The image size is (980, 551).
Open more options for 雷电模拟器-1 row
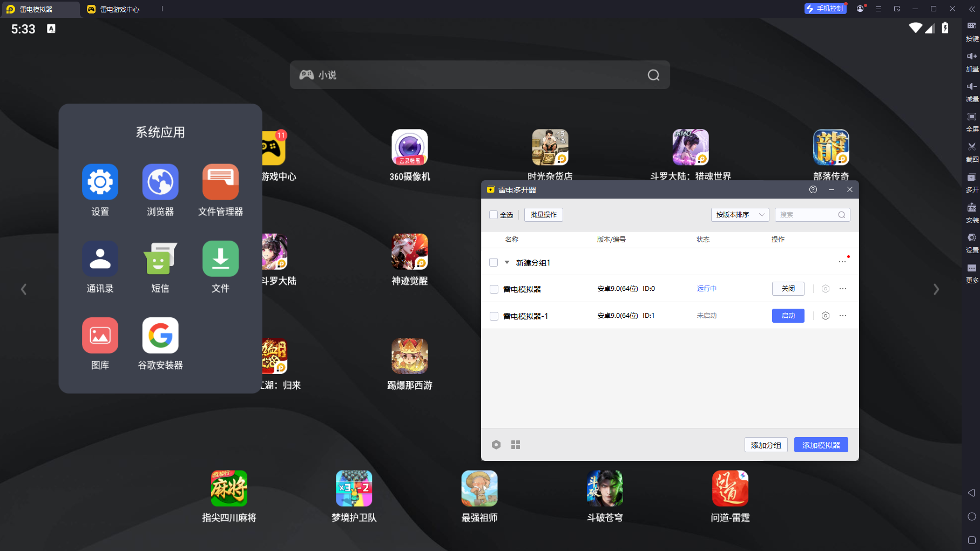(x=843, y=316)
